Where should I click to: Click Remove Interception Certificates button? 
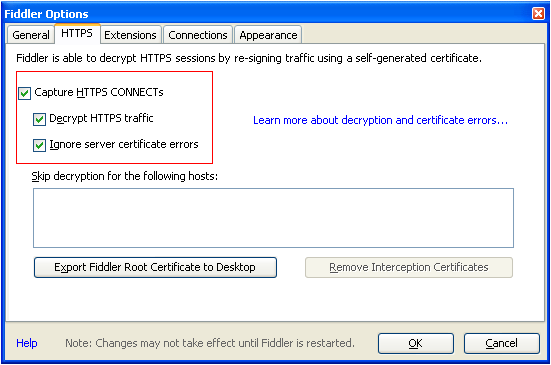coord(409,267)
